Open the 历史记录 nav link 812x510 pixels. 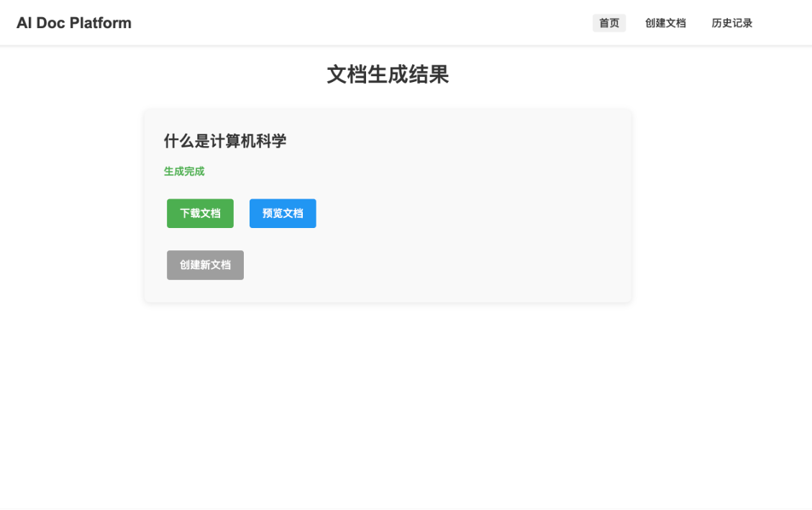[731, 23]
